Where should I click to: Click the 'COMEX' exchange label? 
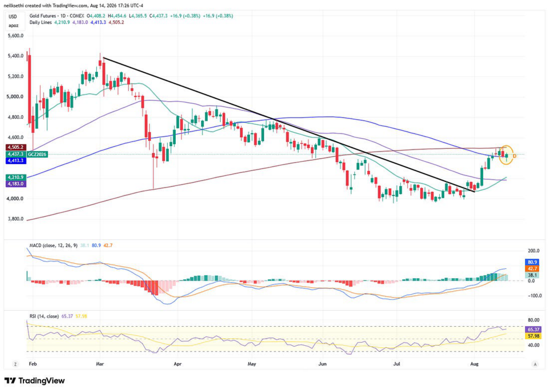coord(77,16)
